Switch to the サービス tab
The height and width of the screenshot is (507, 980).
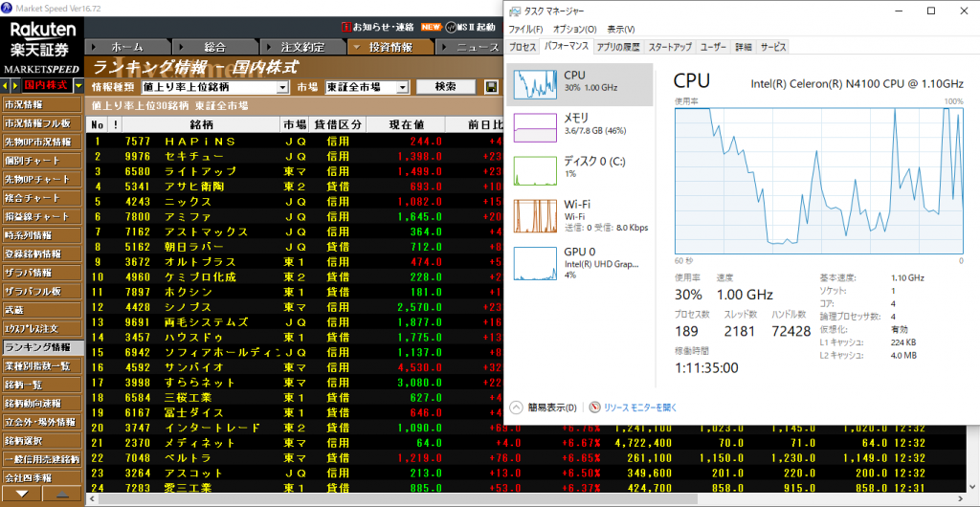pos(773,47)
